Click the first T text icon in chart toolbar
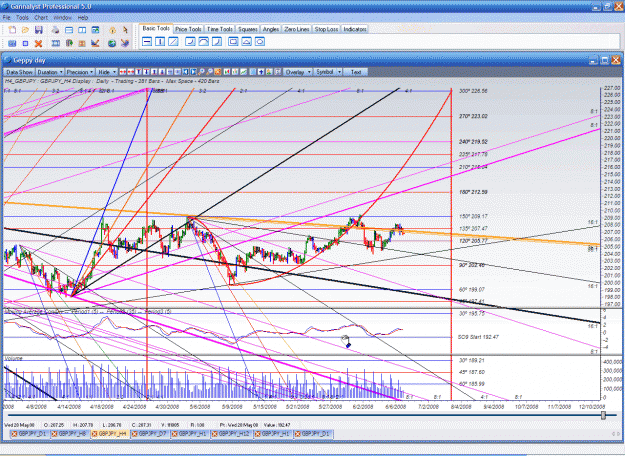The height and width of the screenshot is (456, 625). 139,72
